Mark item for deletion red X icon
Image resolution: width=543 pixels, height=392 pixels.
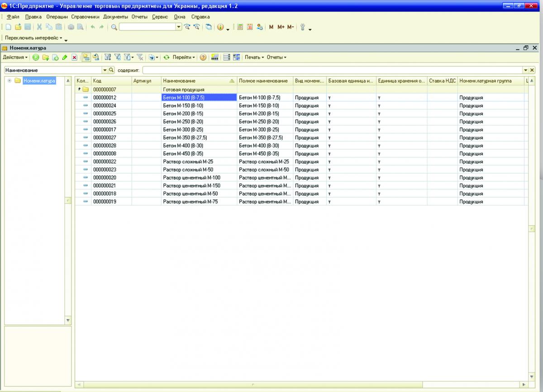point(75,57)
